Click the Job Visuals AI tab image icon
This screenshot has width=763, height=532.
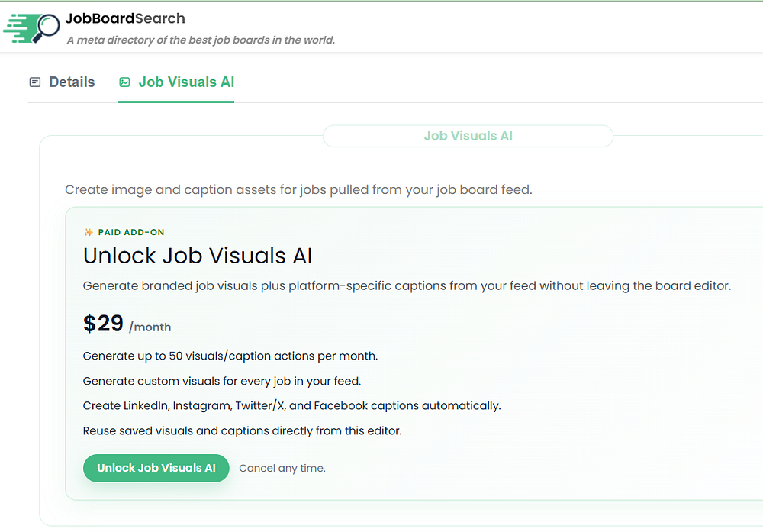(124, 82)
